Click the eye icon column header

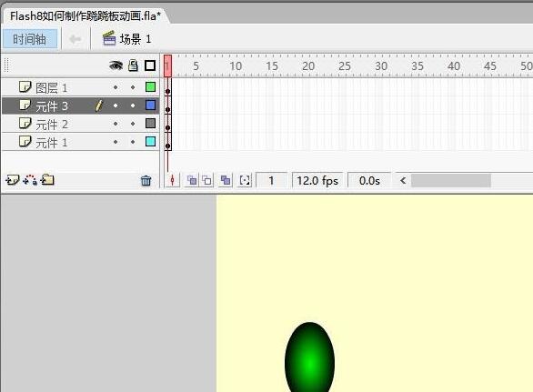pyautogui.click(x=116, y=65)
